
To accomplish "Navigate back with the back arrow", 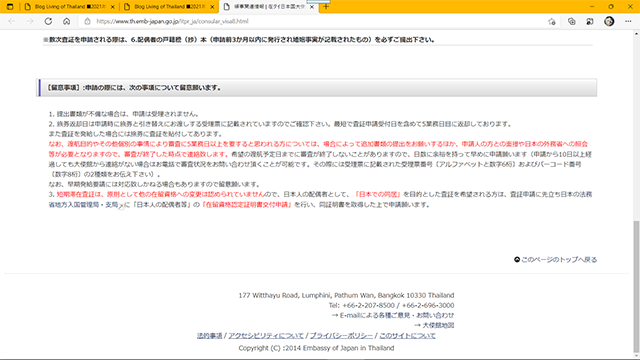I will [11, 21].
